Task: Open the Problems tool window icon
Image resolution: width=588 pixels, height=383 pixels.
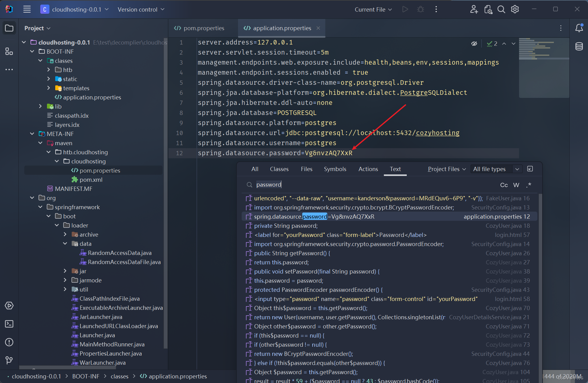Action: click(x=9, y=342)
